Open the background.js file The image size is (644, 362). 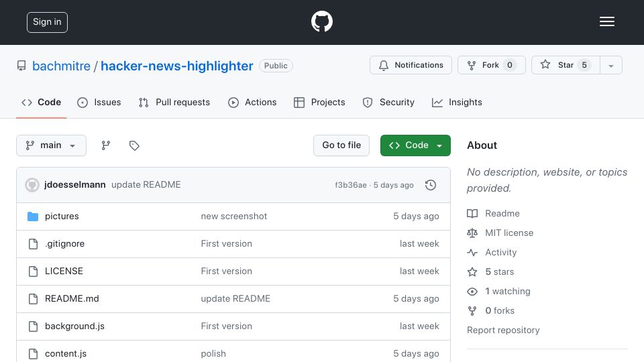click(x=74, y=326)
